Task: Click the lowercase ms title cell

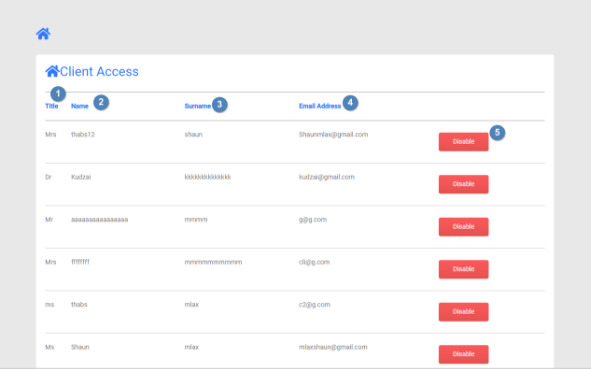Action: point(50,305)
